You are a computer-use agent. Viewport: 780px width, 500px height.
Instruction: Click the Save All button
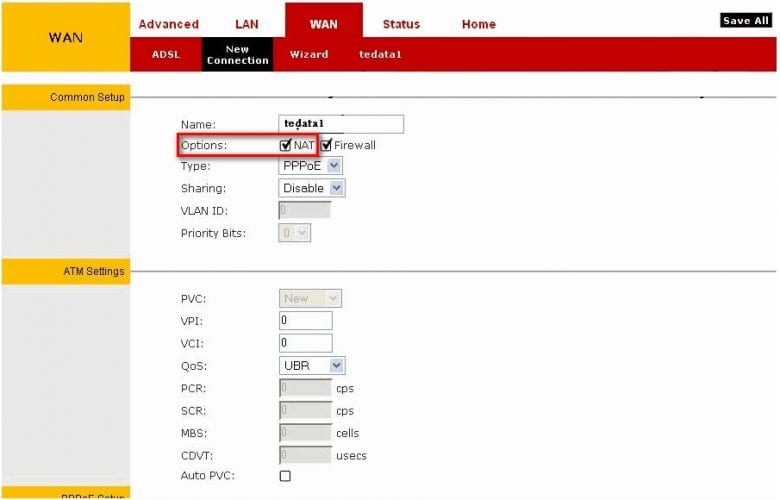[747, 21]
